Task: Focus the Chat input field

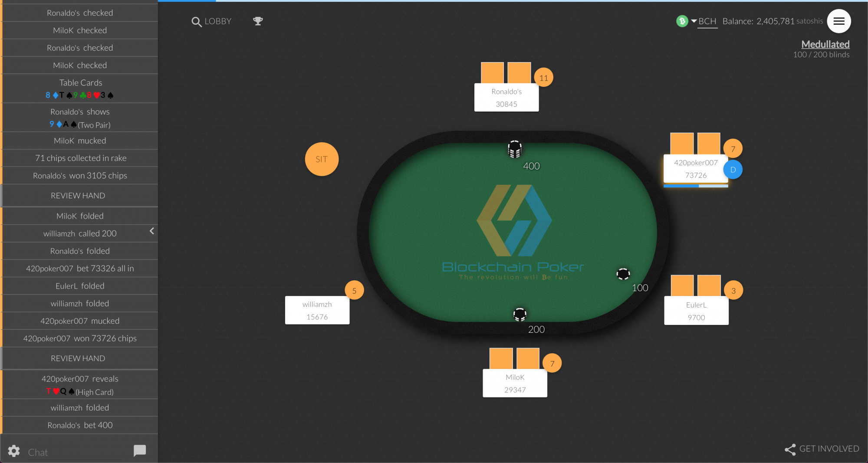Action: pyautogui.click(x=75, y=452)
